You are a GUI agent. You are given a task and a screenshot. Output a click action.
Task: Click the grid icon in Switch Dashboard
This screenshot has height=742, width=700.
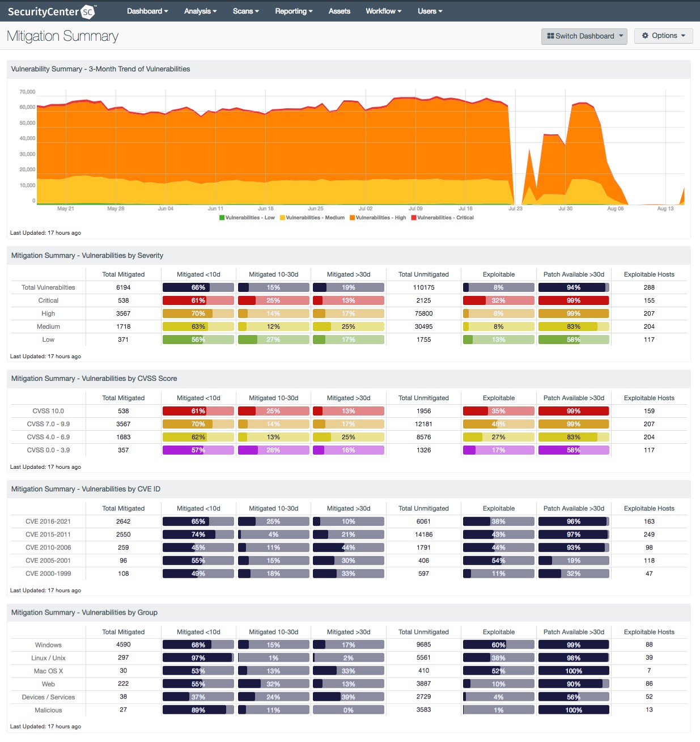coord(550,36)
